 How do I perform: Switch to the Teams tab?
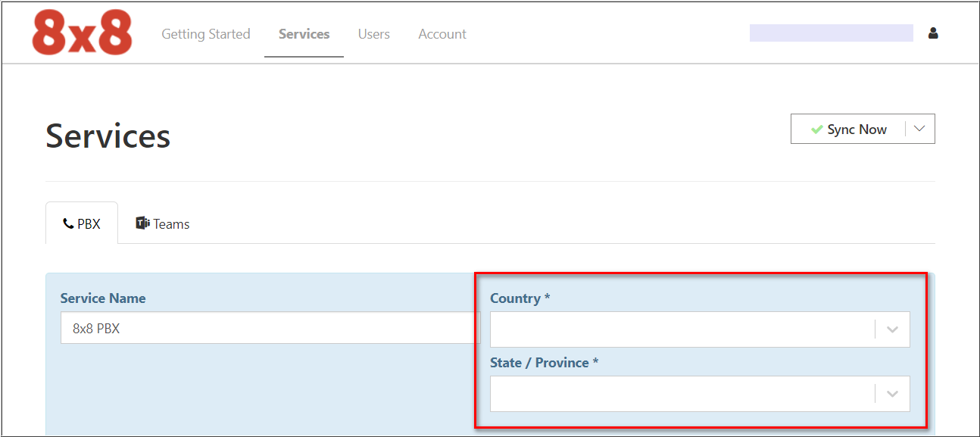[163, 223]
